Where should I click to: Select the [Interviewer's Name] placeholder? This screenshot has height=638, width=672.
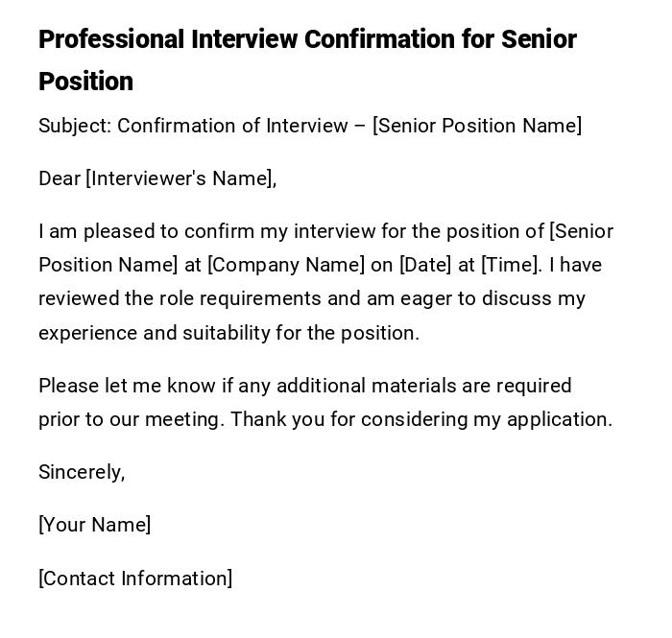click(180, 178)
